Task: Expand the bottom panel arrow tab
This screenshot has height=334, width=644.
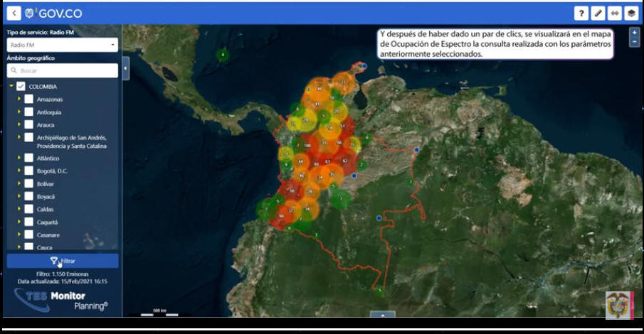Action: click(x=382, y=313)
